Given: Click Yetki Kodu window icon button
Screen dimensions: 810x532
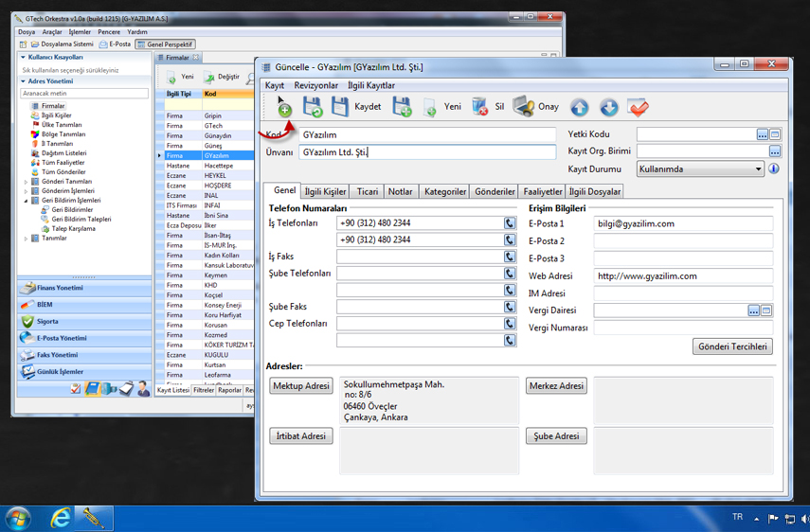Looking at the screenshot, I should point(774,134).
